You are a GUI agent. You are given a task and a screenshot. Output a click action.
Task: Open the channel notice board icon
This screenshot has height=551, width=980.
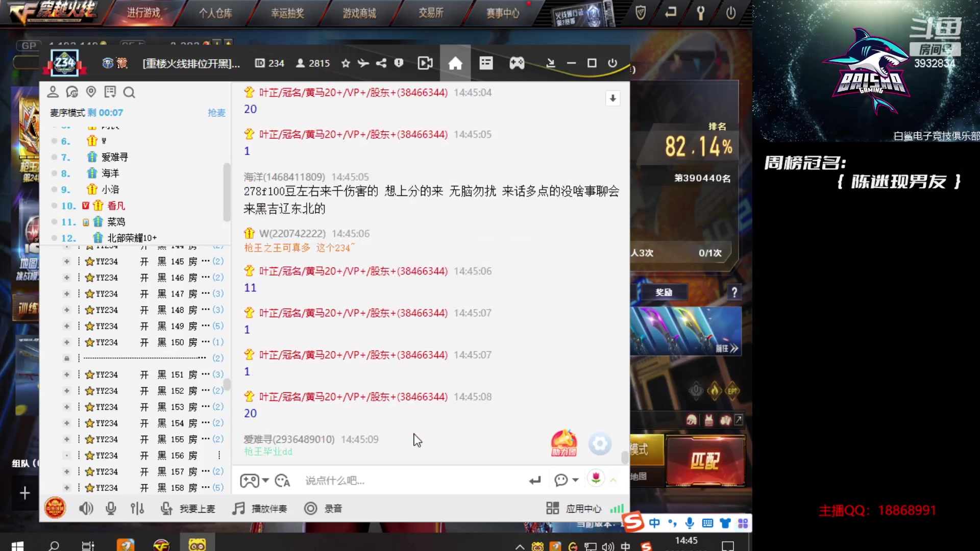pyautogui.click(x=110, y=92)
